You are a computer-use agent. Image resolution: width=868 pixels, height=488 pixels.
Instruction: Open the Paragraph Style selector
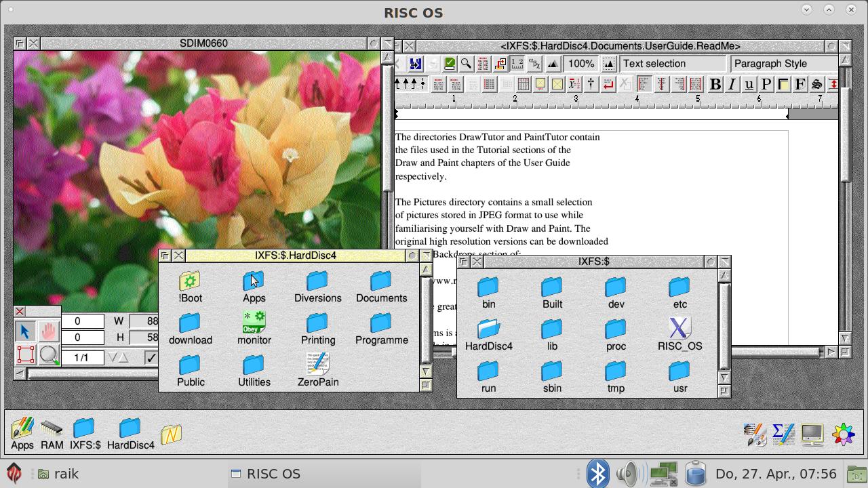(x=783, y=64)
